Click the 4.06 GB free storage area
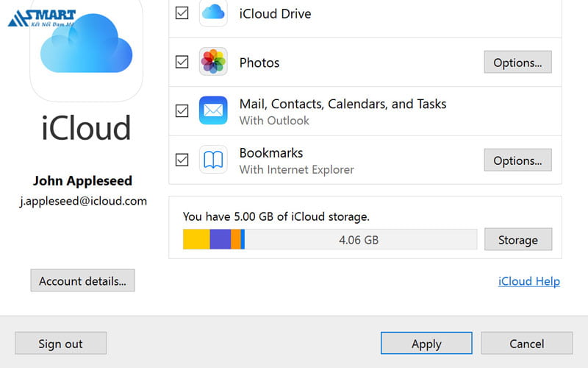 360,239
